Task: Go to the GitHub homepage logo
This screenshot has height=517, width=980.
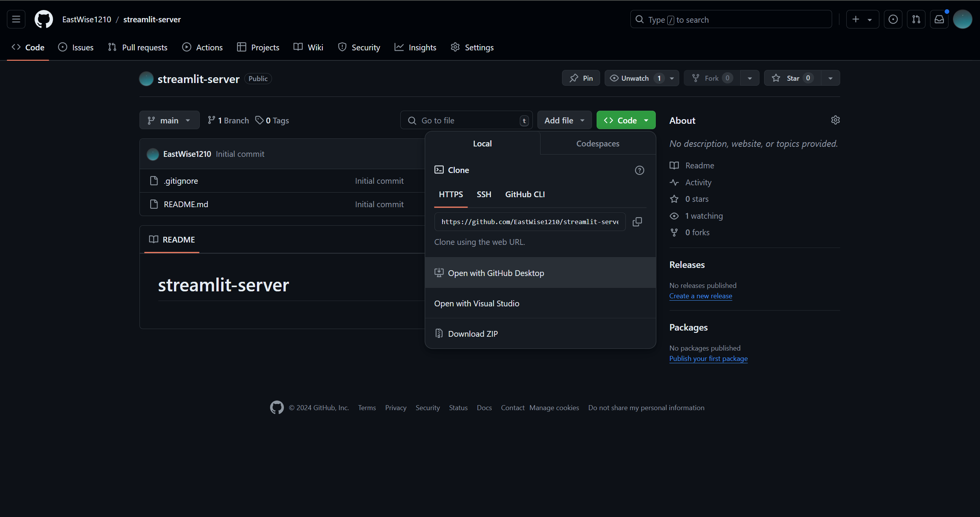Action: [x=44, y=19]
